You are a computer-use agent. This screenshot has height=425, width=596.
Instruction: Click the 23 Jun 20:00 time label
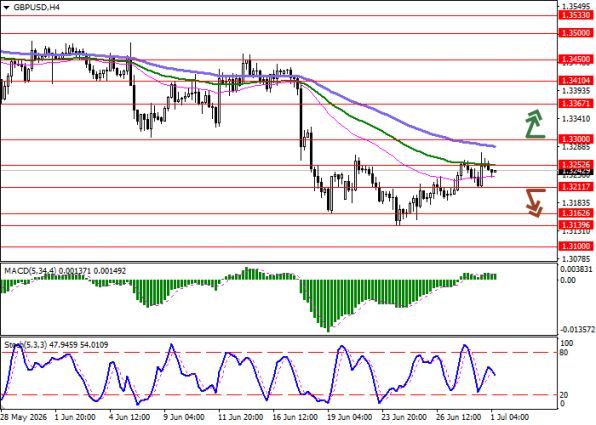click(x=405, y=417)
